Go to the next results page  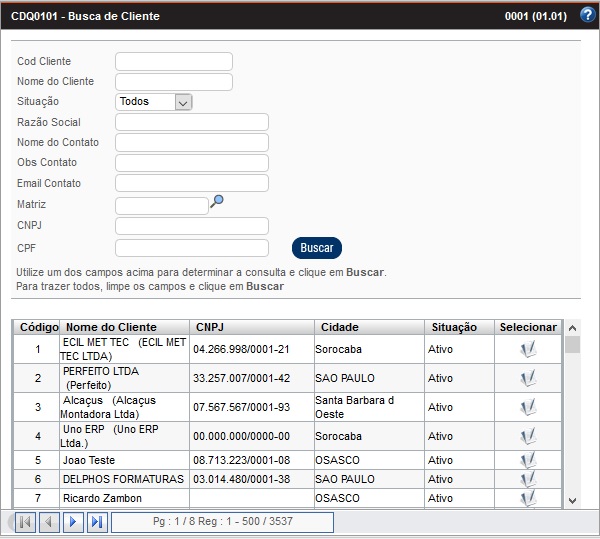[x=73, y=522]
